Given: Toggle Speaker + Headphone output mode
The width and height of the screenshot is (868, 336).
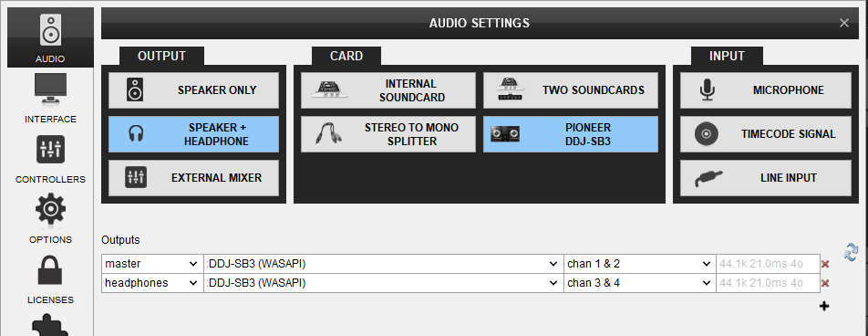Looking at the screenshot, I should tap(193, 134).
